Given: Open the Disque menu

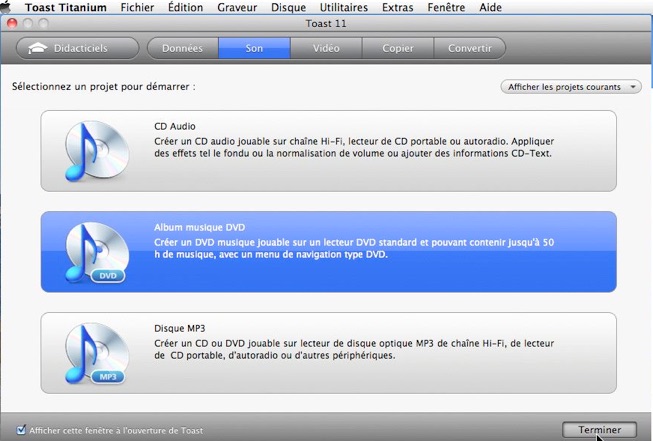Looking at the screenshot, I should pyautogui.click(x=288, y=7).
